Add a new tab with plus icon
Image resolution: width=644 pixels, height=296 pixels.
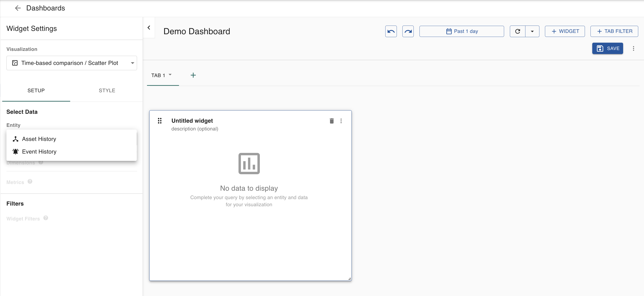click(x=193, y=75)
